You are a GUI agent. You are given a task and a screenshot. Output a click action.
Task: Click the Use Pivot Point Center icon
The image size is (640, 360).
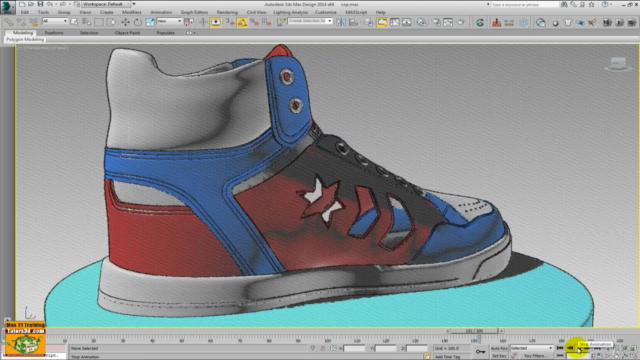coord(189,22)
